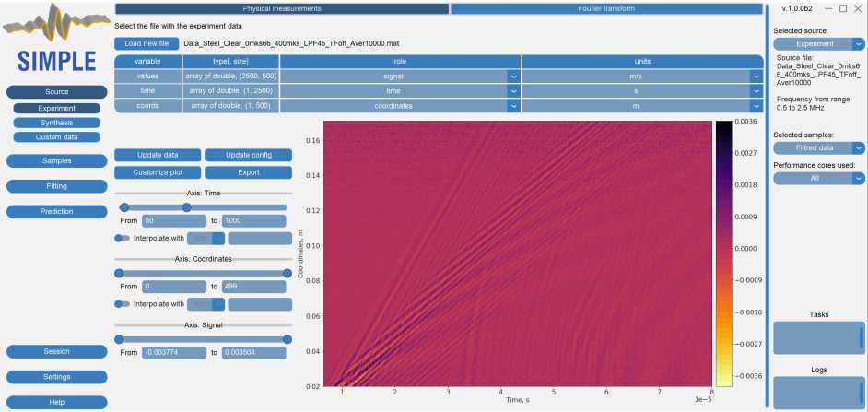Viewport: 868px width, 412px height.
Task: Open the Selected samples dropdown
Action: click(819, 147)
